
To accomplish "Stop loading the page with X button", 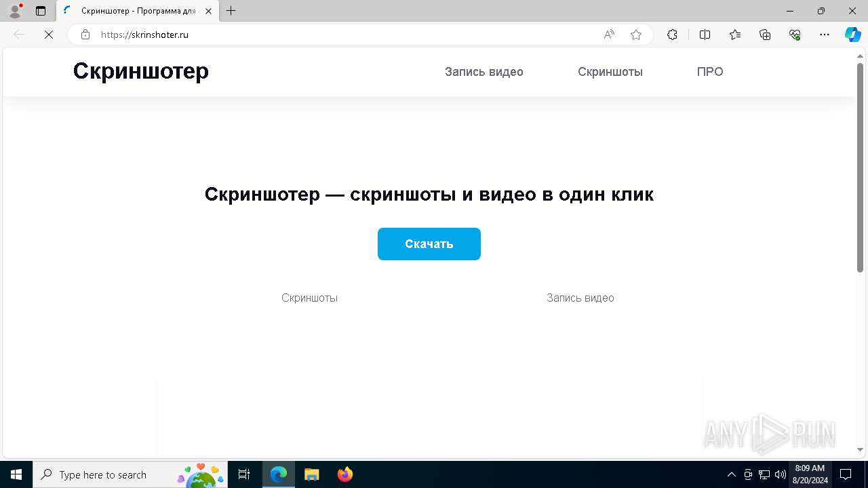I will 49,35.
